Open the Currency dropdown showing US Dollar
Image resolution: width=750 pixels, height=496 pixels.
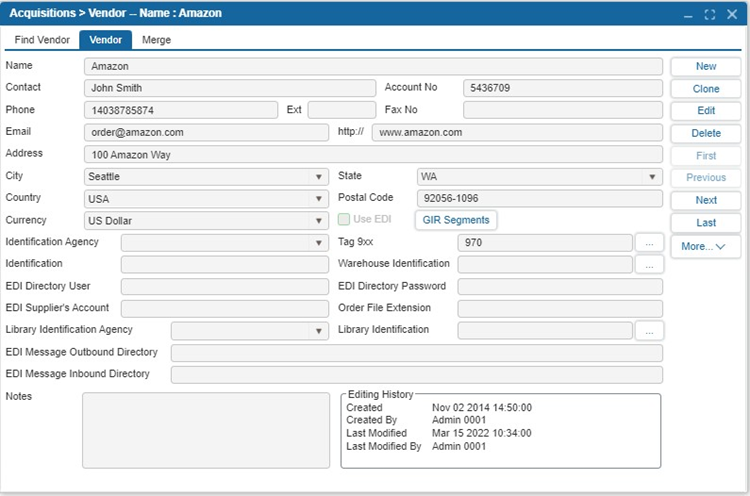[206, 220]
